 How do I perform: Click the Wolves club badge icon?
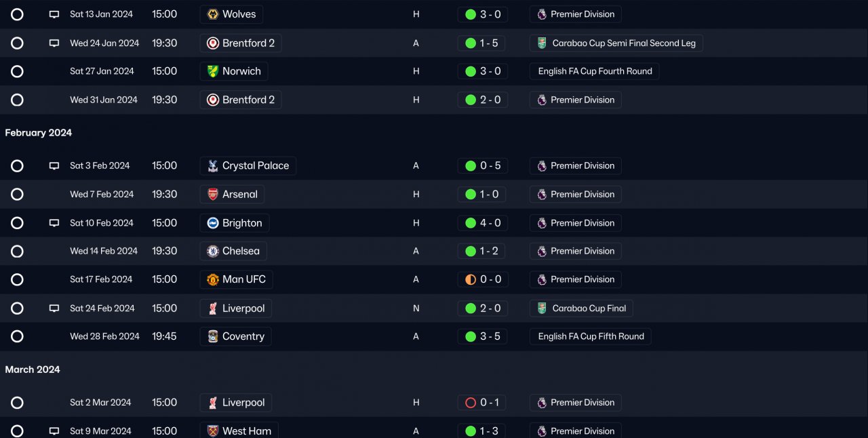pyautogui.click(x=213, y=14)
